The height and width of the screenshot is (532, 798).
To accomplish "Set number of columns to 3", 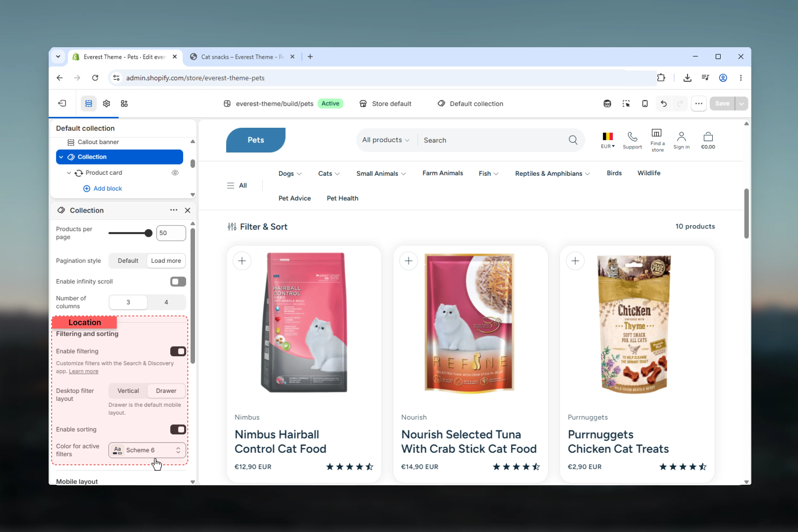I will coord(128,302).
